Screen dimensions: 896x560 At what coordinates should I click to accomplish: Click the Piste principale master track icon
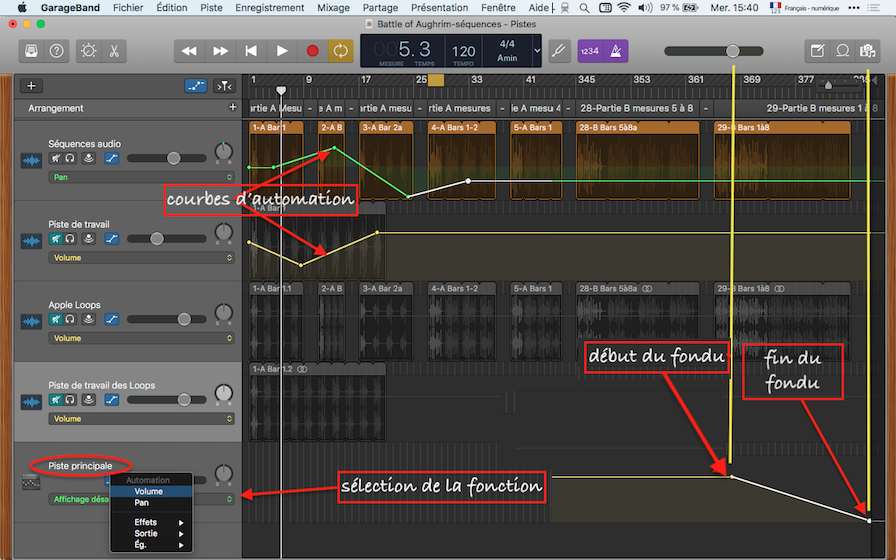point(31,482)
